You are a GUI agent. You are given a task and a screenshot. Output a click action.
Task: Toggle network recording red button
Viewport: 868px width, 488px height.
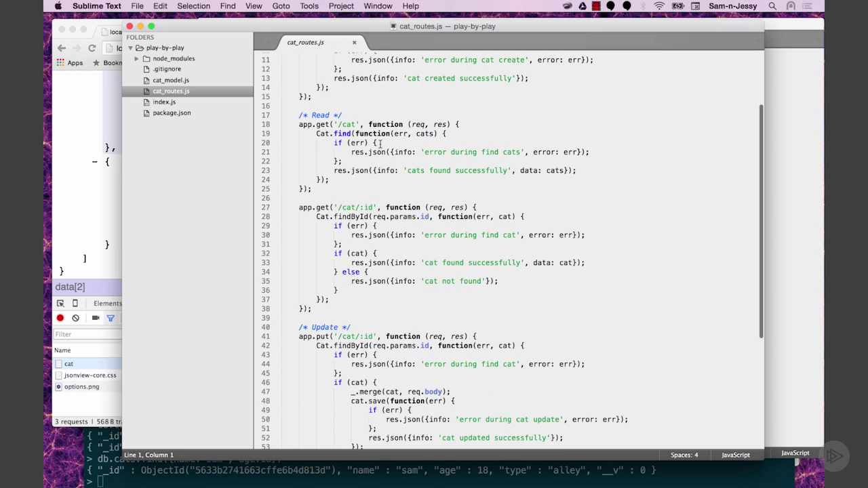point(60,318)
